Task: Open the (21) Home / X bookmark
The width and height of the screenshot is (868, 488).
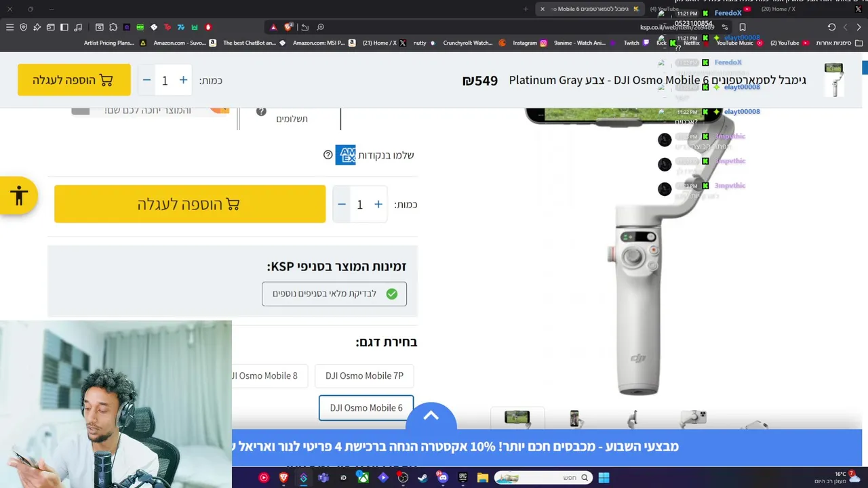Action: tap(384, 43)
